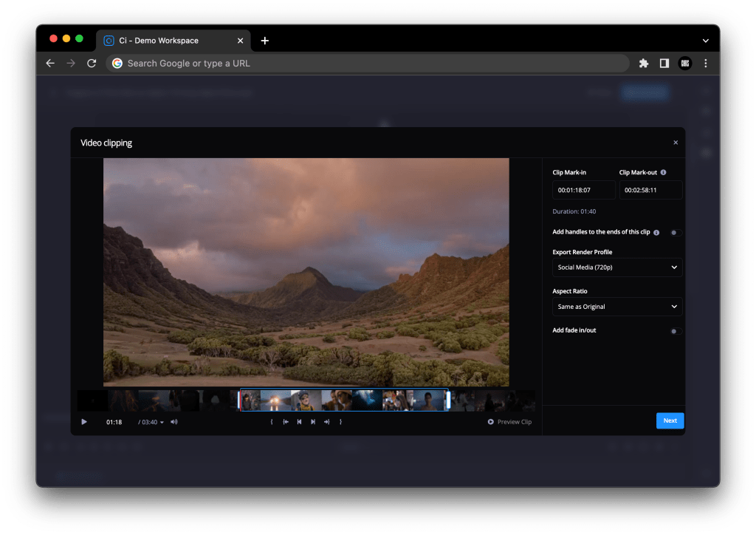Jump playhead to the mark-in point
The width and height of the screenshot is (756, 535).
pyautogui.click(x=286, y=422)
